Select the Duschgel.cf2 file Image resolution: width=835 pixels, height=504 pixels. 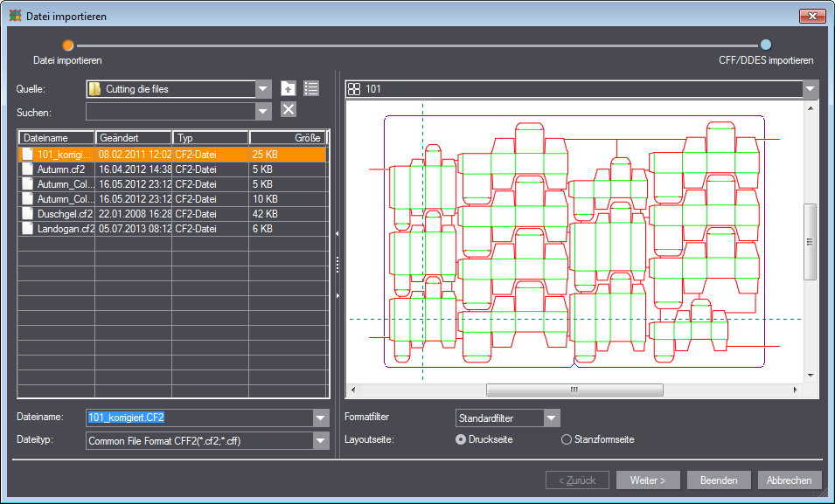[x=172, y=214]
